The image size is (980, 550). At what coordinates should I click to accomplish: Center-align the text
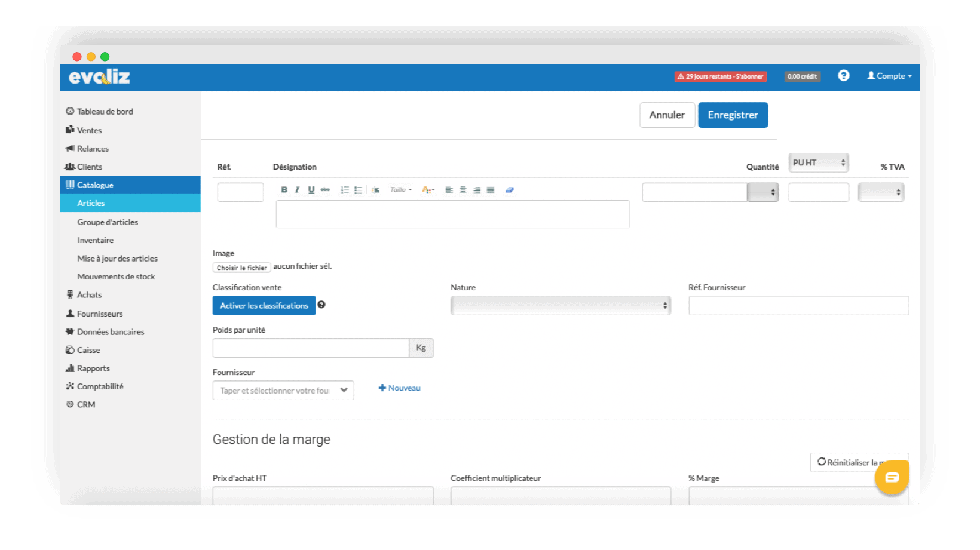click(463, 190)
